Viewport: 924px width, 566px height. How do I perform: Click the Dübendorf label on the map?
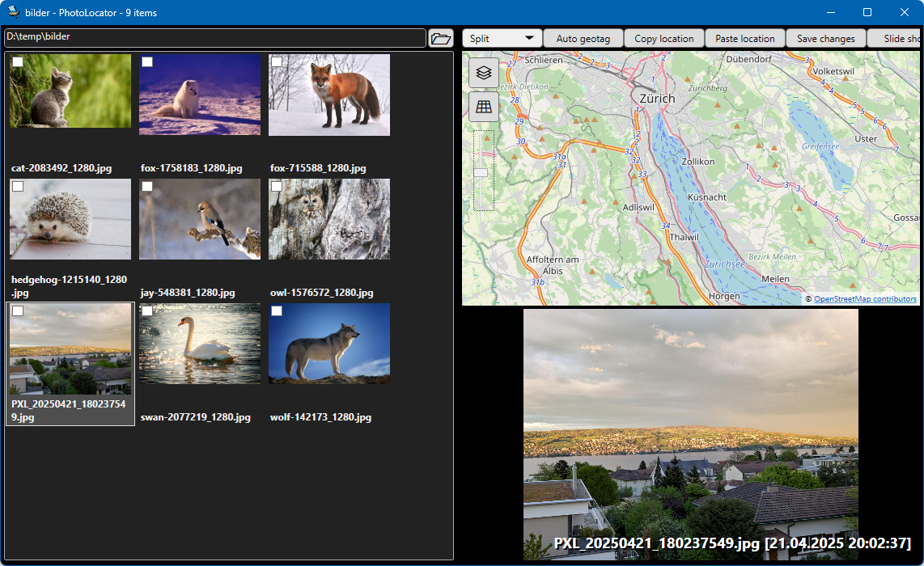749,59
